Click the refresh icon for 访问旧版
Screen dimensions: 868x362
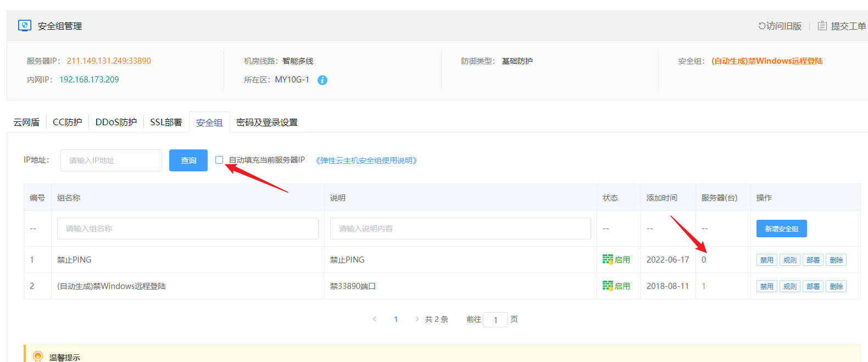click(x=762, y=26)
